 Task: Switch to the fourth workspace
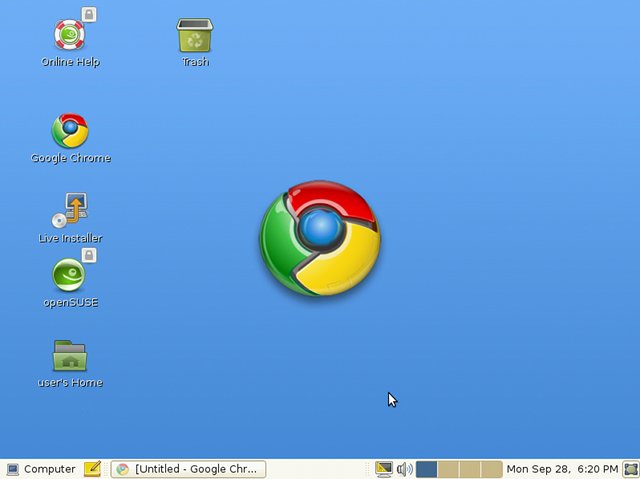[x=491, y=469]
